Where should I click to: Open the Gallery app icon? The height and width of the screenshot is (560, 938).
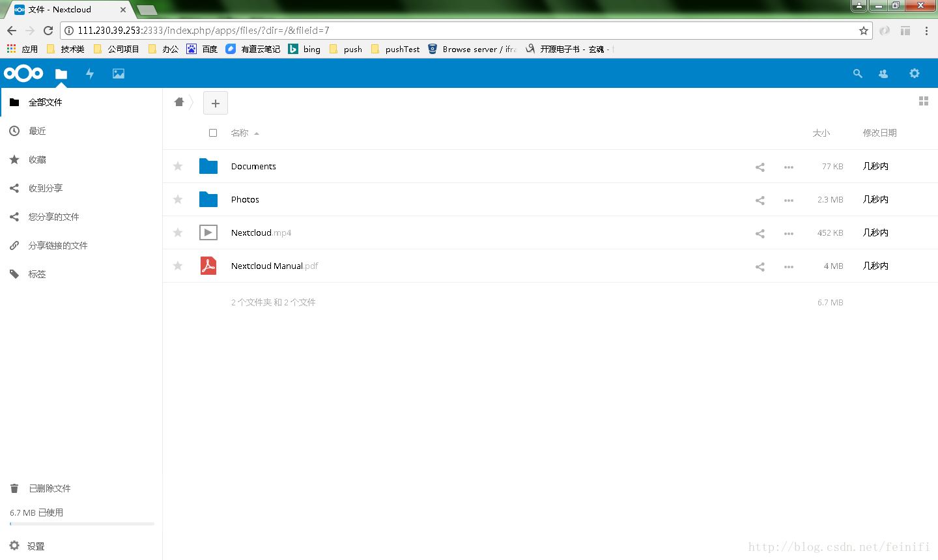pos(118,73)
